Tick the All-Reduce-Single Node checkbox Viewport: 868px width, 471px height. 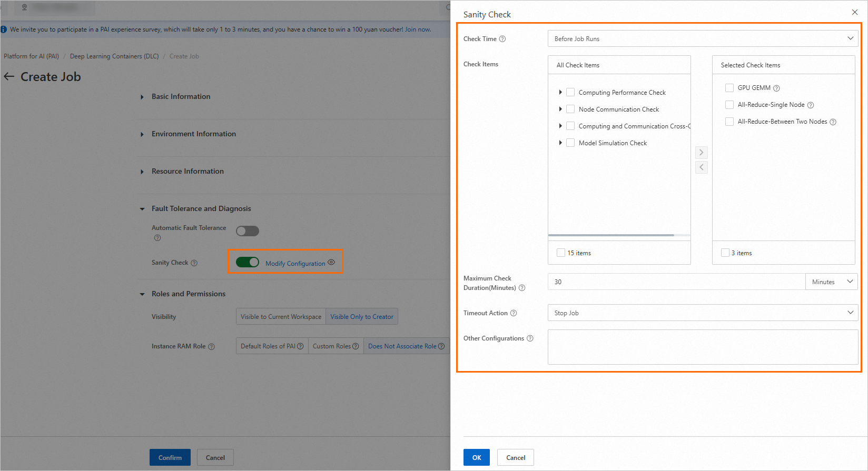tap(729, 105)
